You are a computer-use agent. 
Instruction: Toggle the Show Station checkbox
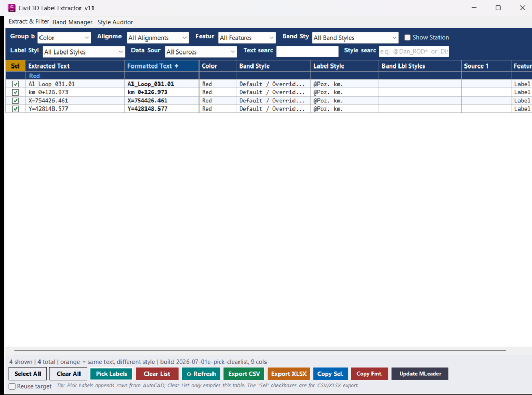coord(407,38)
